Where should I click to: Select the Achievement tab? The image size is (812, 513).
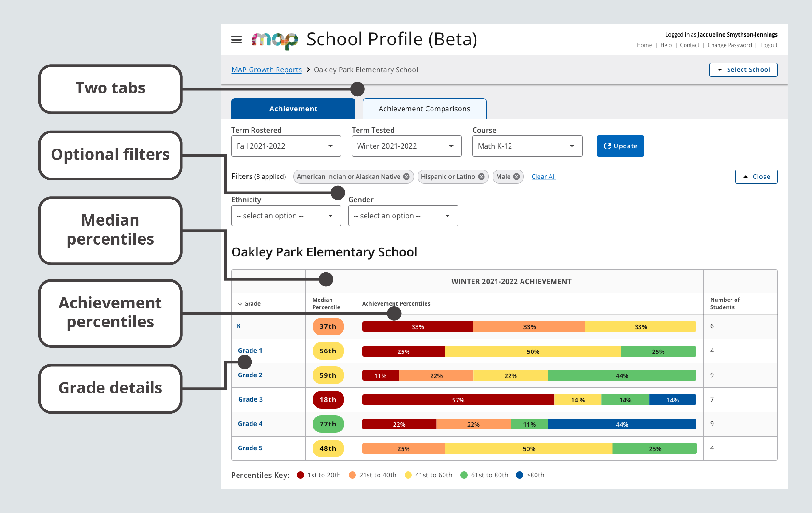pos(293,109)
